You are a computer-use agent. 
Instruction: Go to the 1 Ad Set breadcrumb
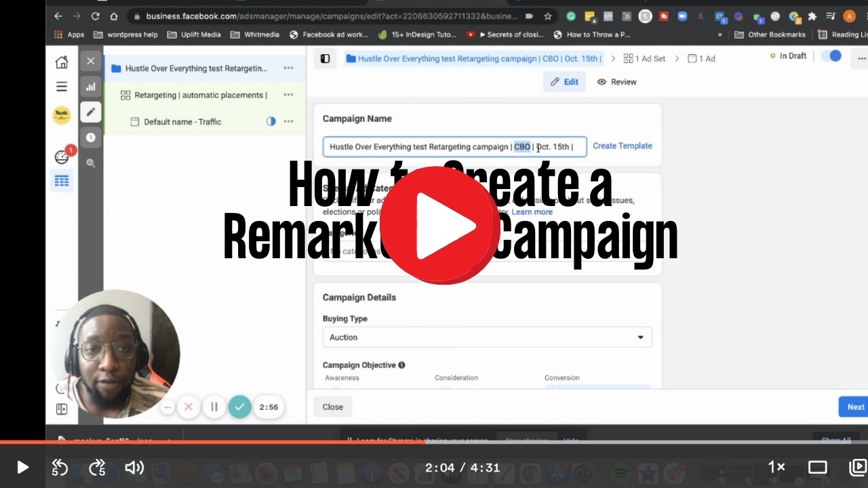coord(644,59)
